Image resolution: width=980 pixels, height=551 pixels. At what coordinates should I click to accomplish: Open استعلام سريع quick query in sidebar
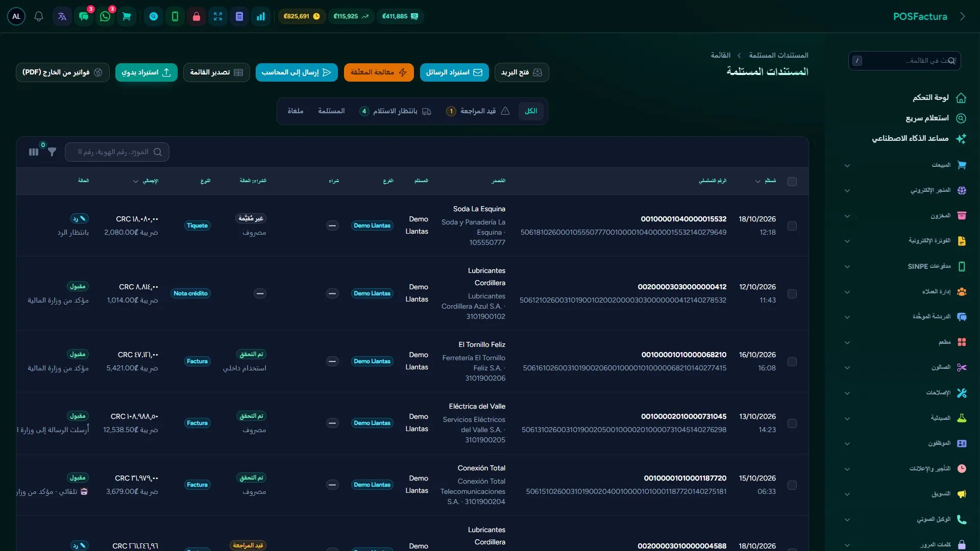[x=936, y=118]
